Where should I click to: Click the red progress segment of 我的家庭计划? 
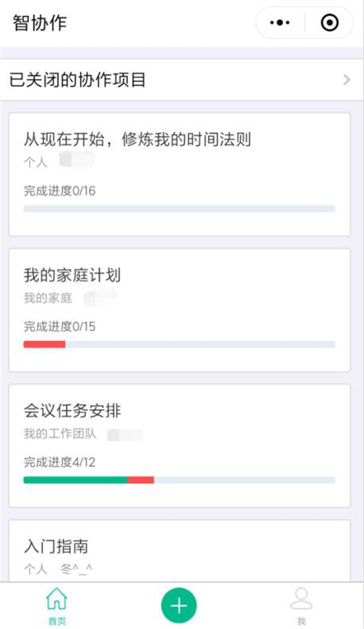tap(44, 344)
